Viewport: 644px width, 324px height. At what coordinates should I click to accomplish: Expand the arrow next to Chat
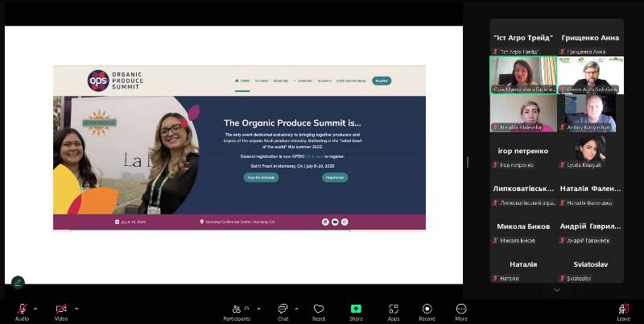click(296, 309)
